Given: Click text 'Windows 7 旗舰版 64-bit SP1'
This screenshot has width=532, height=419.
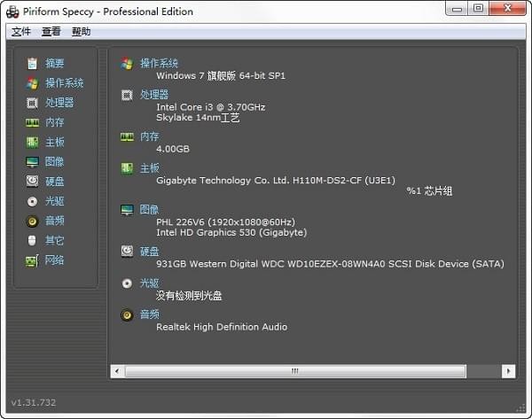Looking at the screenshot, I should (221, 75).
